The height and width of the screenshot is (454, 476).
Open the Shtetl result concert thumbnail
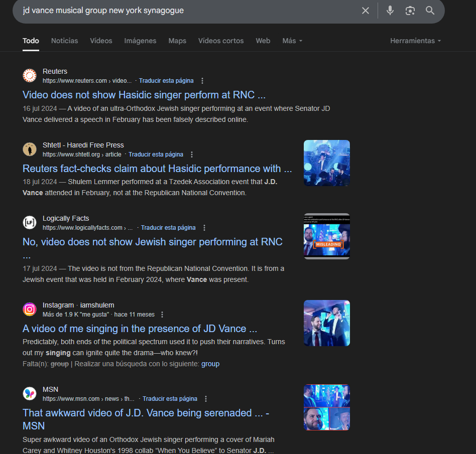click(327, 163)
